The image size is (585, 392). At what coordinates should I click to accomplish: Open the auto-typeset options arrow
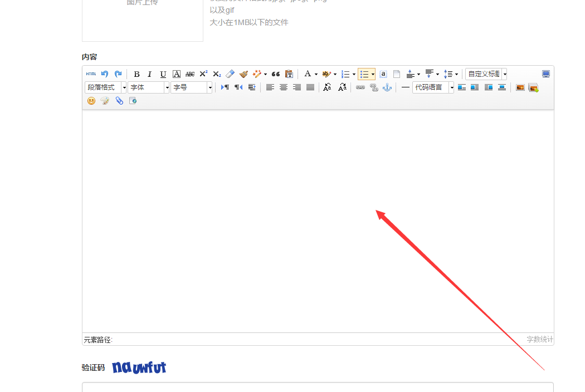265,74
